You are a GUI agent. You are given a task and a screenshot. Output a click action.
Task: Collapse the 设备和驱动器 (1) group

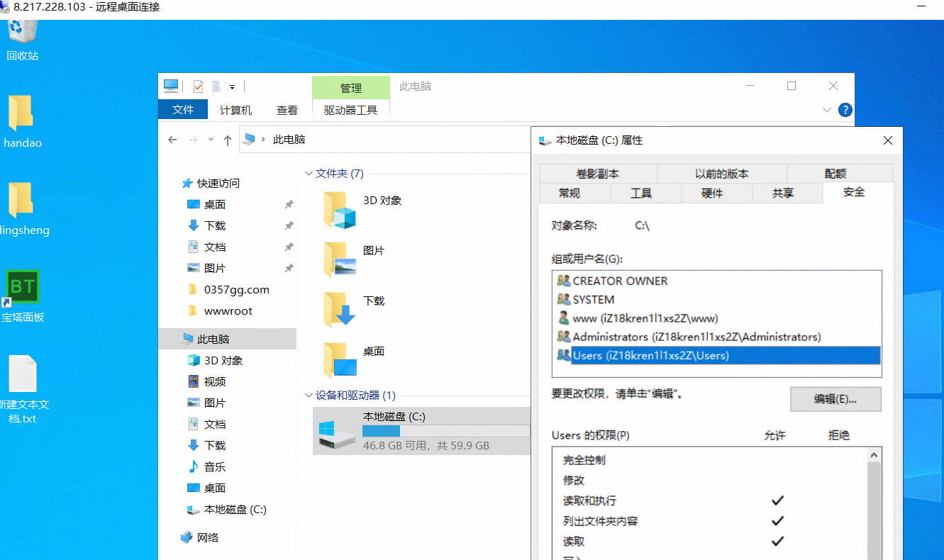pyautogui.click(x=309, y=396)
